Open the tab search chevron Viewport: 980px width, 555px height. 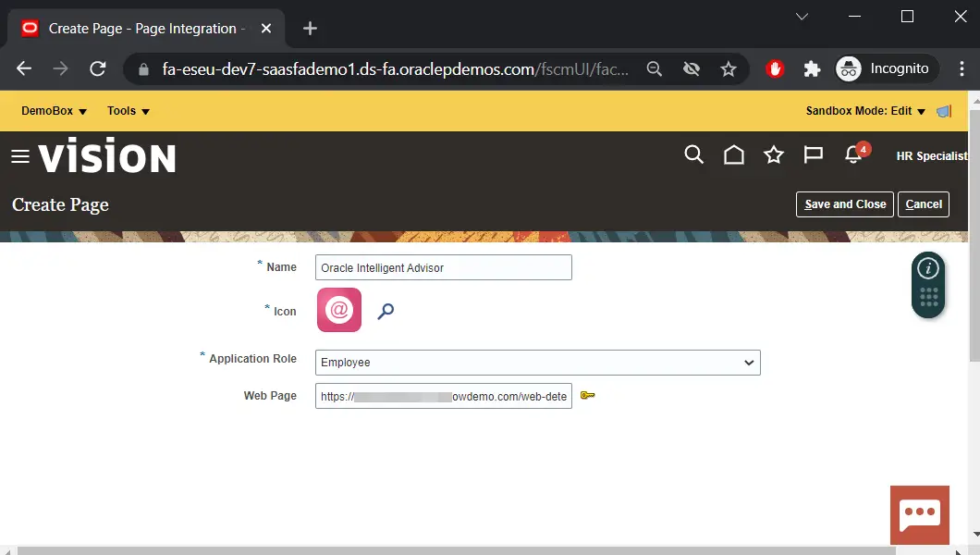802,17
